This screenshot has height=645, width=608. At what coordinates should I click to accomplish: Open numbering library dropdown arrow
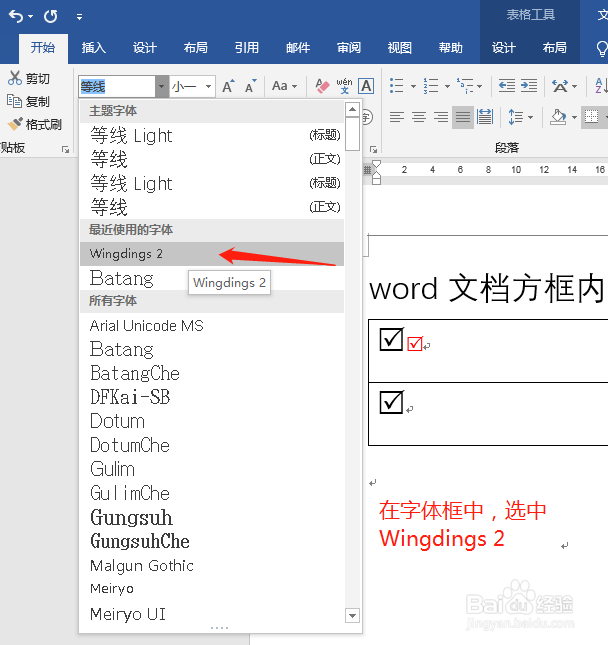447,86
